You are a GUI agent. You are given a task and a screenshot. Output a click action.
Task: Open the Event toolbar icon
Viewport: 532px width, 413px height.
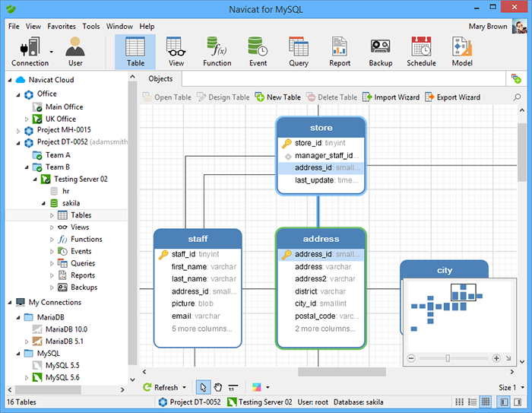point(258,52)
